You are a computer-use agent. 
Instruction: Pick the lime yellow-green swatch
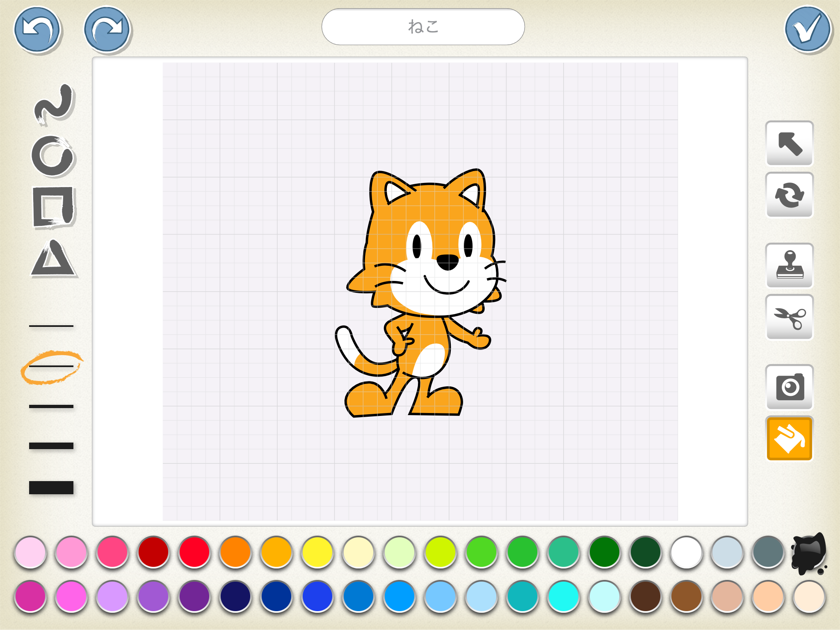pyautogui.click(x=441, y=552)
